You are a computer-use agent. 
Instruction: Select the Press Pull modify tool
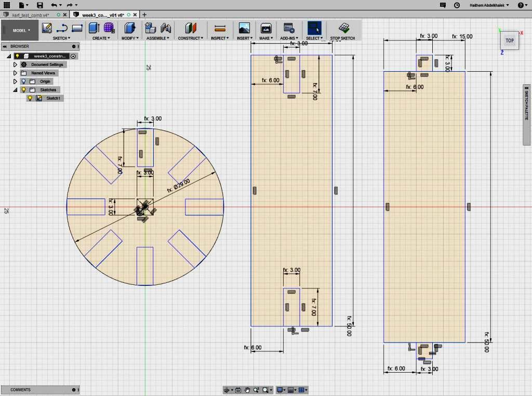coord(129,28)
